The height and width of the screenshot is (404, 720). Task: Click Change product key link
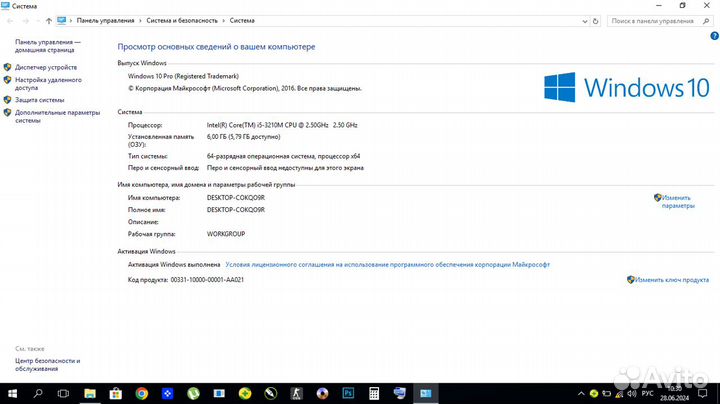(672, 280)
